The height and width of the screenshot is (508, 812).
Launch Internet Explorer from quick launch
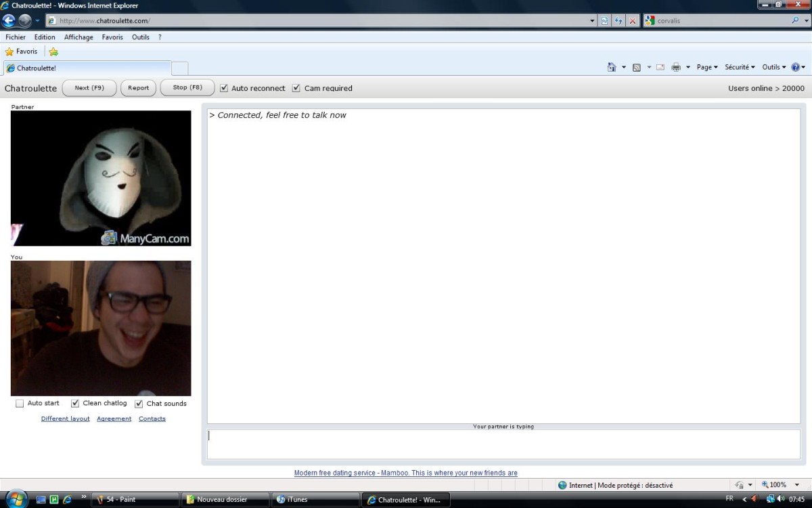pos(67,500)
